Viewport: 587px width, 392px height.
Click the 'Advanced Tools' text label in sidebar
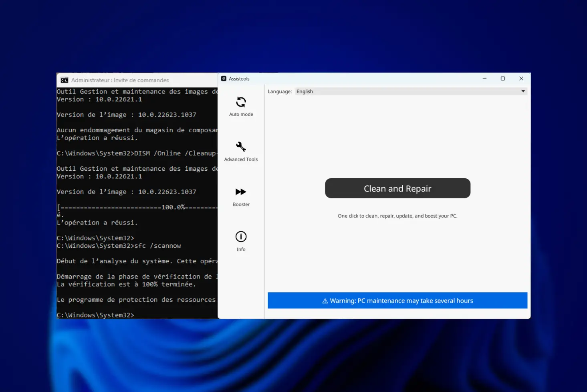pos(241,160)
